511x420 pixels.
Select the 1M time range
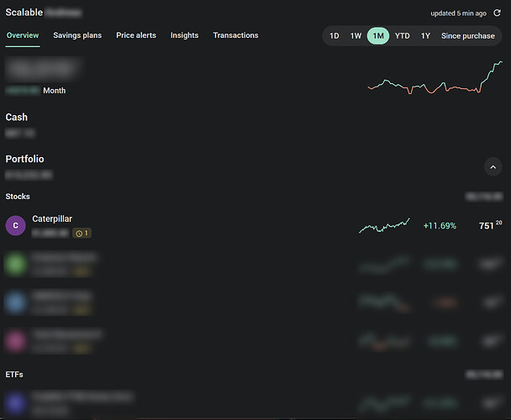(x=378, y=36)
